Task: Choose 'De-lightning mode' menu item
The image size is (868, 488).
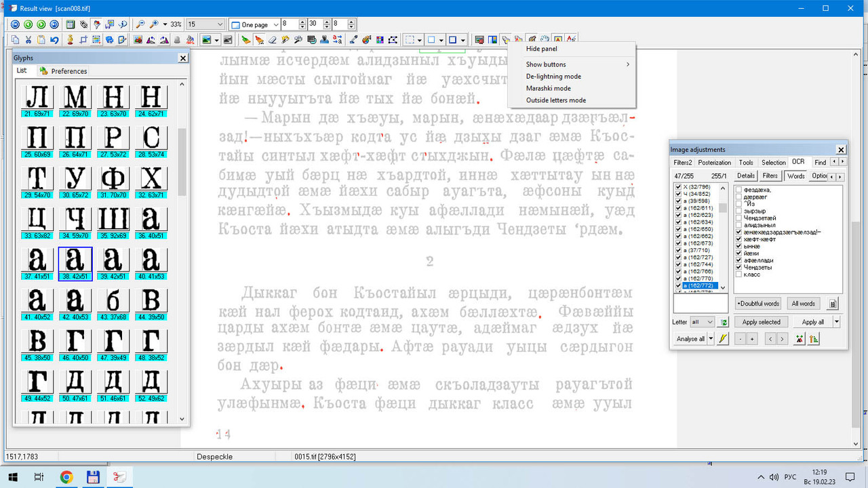Action: coord(572,77)
